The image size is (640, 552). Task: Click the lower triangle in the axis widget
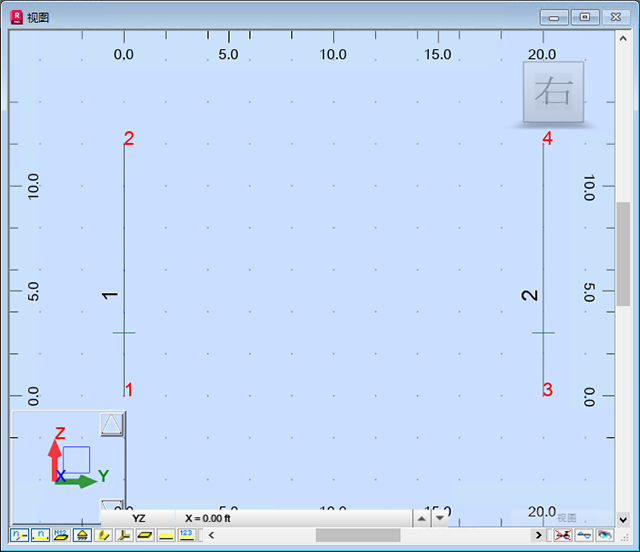pyautogui.click(x=112, y=505)
